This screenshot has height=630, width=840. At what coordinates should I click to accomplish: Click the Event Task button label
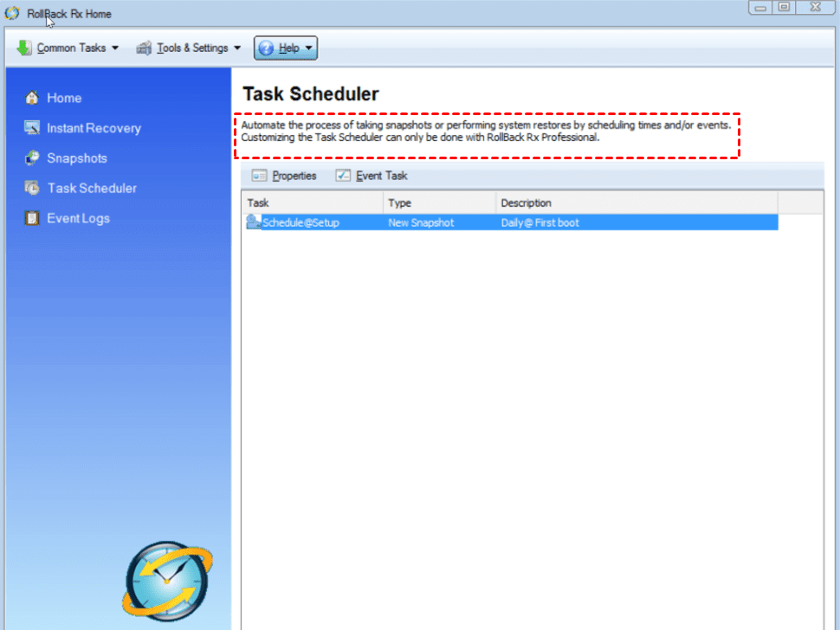[381, 176]
